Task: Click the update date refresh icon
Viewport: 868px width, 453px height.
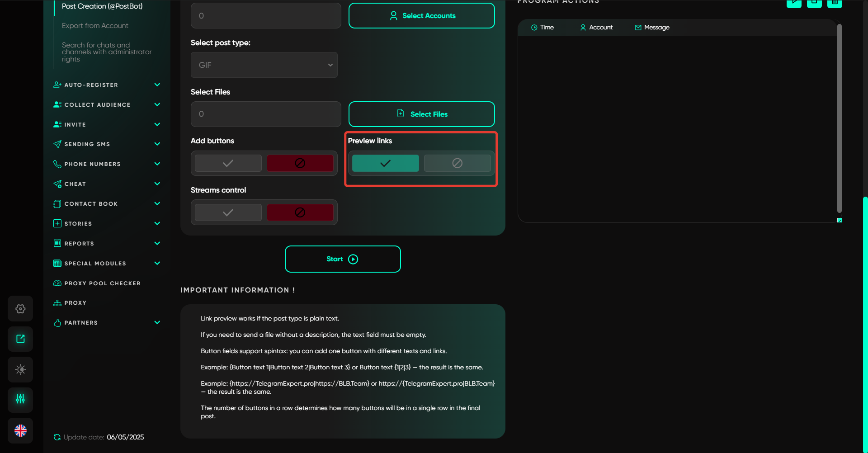Action: [x=57, y=437]
